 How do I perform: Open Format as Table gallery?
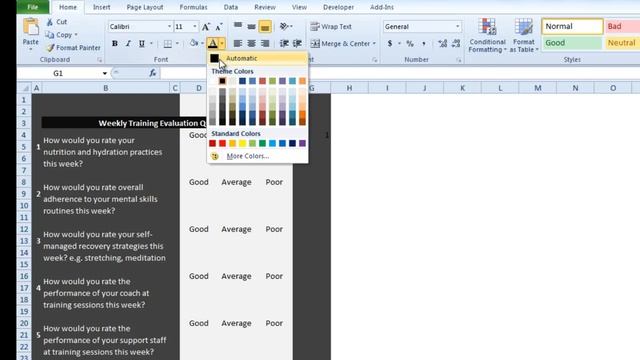(524, 36)
